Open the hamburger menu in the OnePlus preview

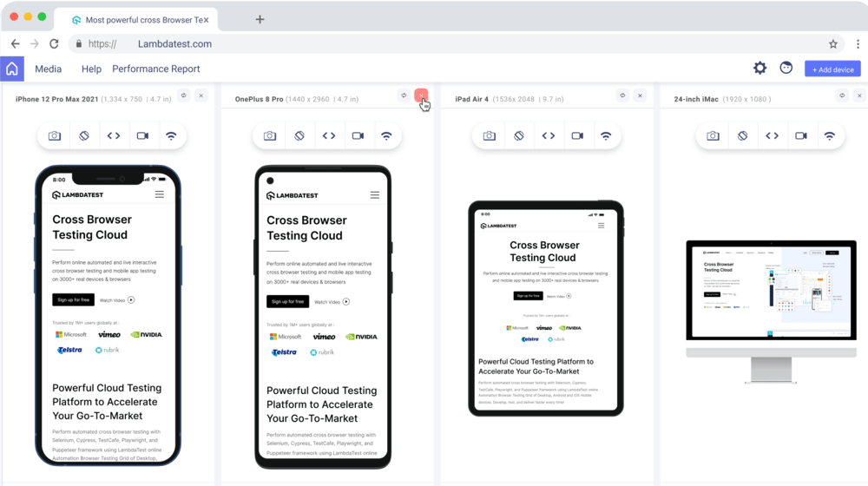[x=375, y=195]
